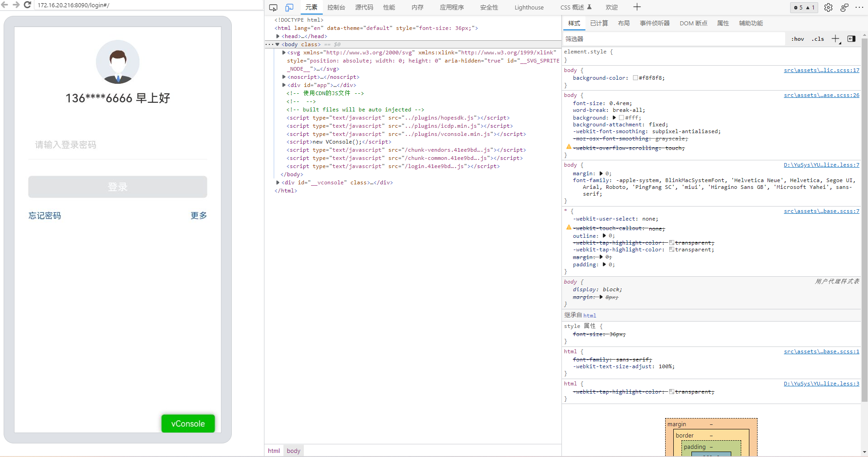The image size is (868, 457).
Task: Open the inherited-from html link
Action: 590,316
